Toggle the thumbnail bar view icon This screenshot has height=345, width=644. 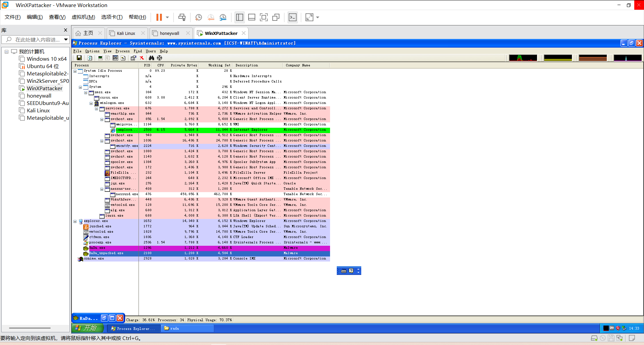[252, 17]
